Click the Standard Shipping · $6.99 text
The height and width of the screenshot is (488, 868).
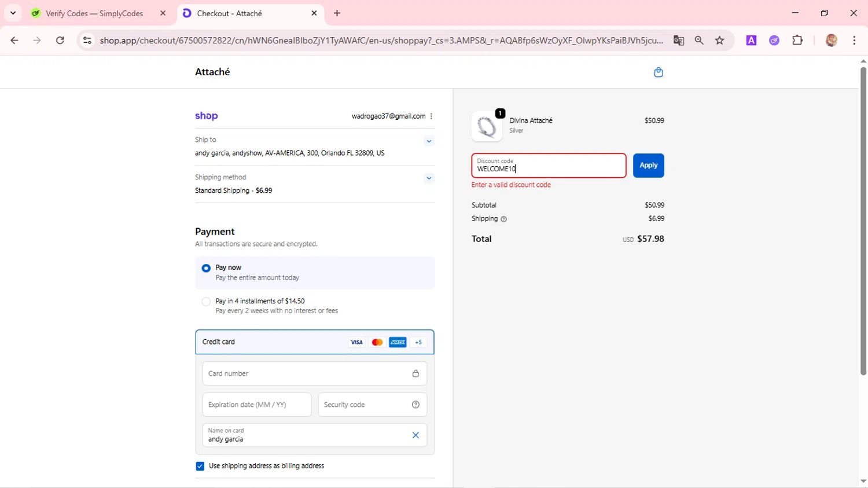(x=233, y=190)
